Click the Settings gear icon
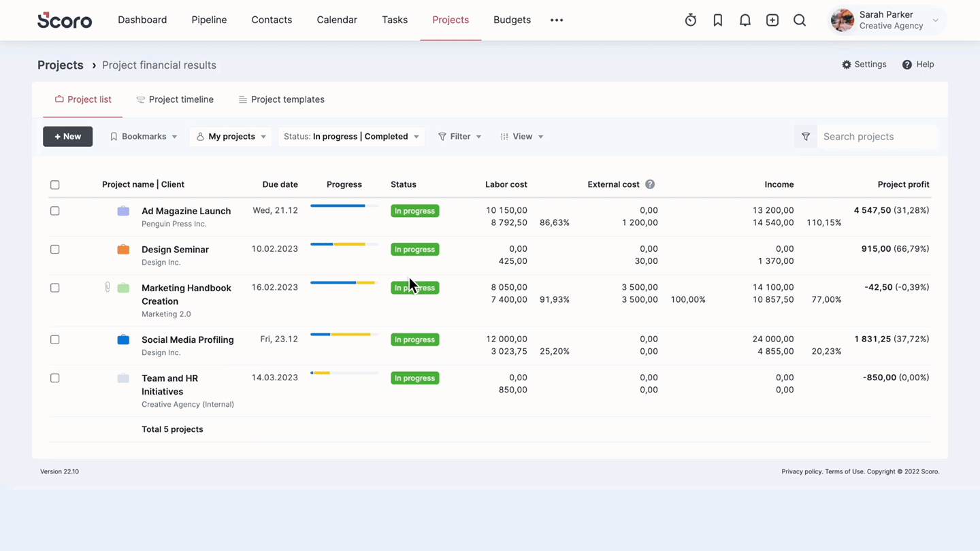 tap(847, 65)
